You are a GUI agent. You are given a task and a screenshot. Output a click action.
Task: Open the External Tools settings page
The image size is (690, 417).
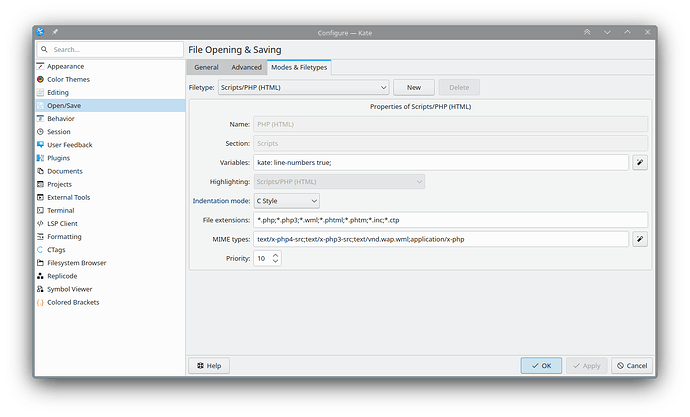(x=110, y=198)
